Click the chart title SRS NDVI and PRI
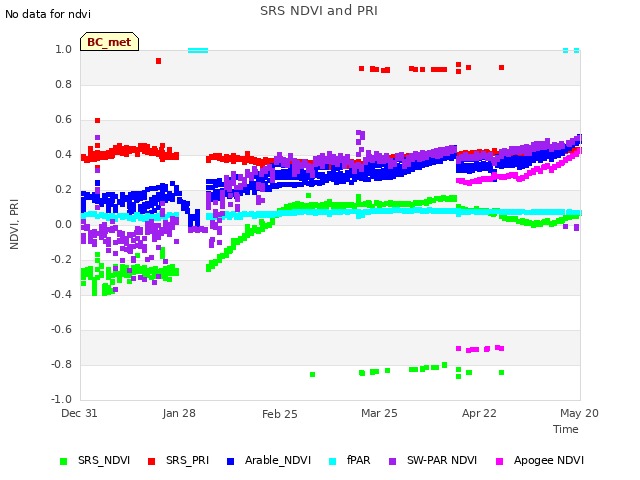Viewport: 640px width, 480px height. click(x=319, y=11)
